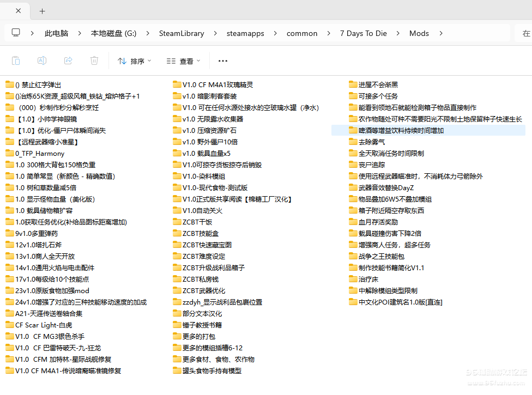This screenshot has width=532, height=395.
Task: Open the 排序 sort dropdown
Action: tap(135, 61)
